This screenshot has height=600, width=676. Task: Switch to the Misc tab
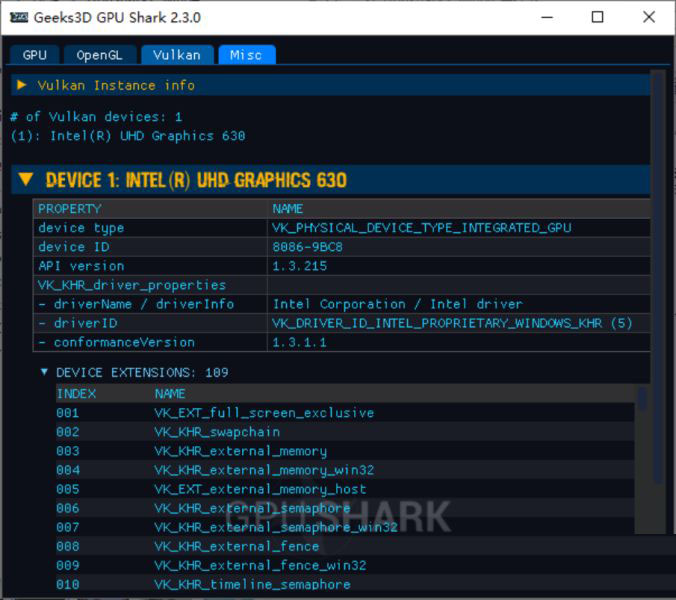tap(246, 55)
